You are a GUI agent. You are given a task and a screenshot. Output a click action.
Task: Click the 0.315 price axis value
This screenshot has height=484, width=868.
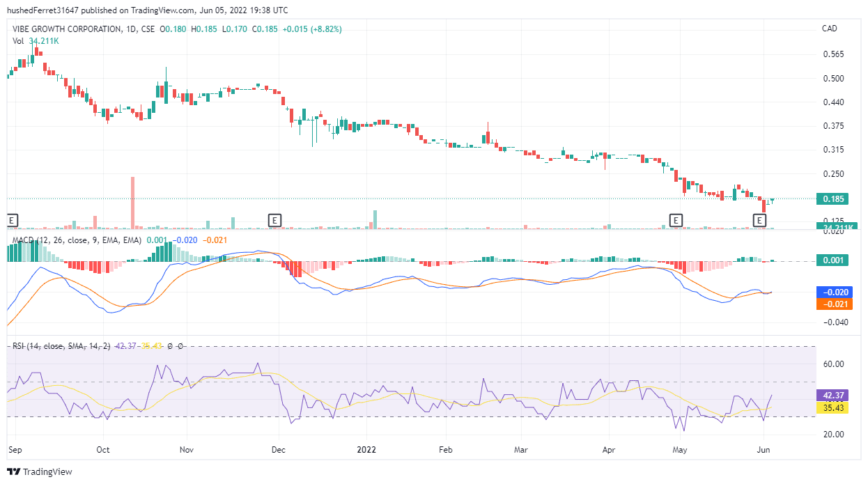(x=833, y=150)
